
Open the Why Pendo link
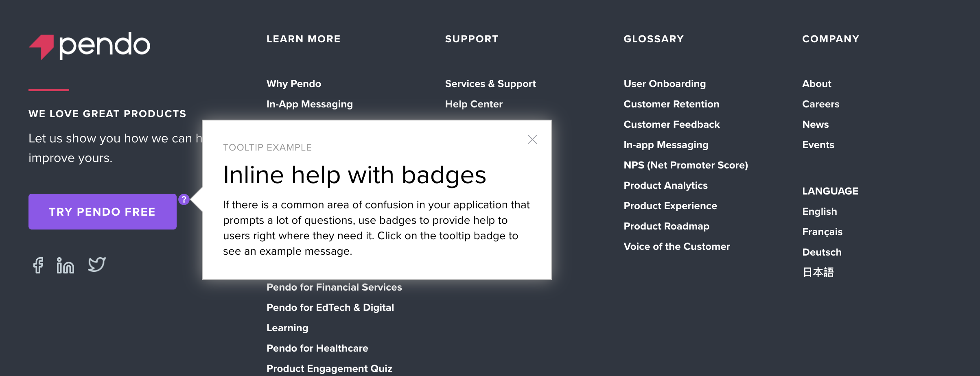click(x=294, y=84)
